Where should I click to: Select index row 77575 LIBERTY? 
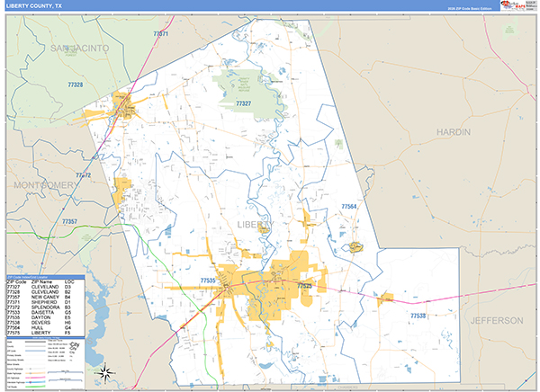click(39, 334)
